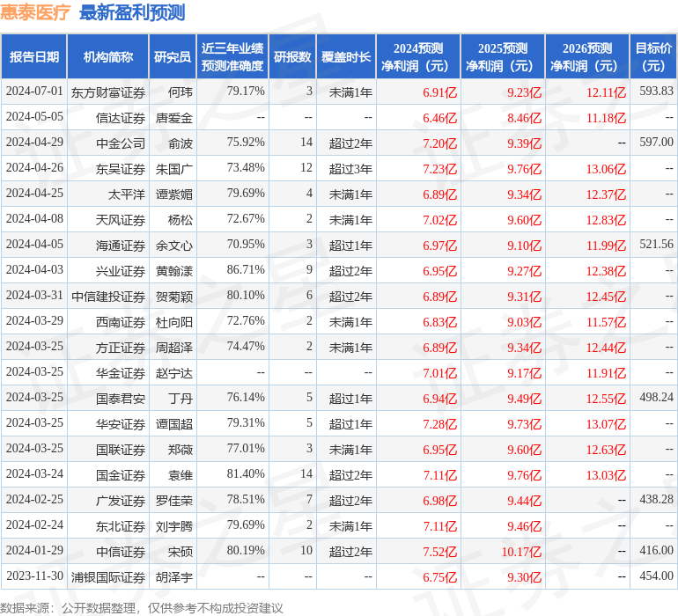Click institution 中信建投证券
The width and height of the screenshot is (678, 616).
[108, 297]
